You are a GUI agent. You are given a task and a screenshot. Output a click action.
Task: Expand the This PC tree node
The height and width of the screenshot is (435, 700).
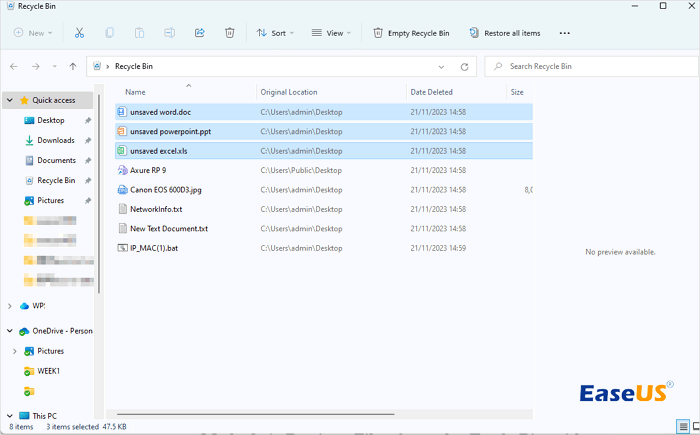tap(10, 415)
